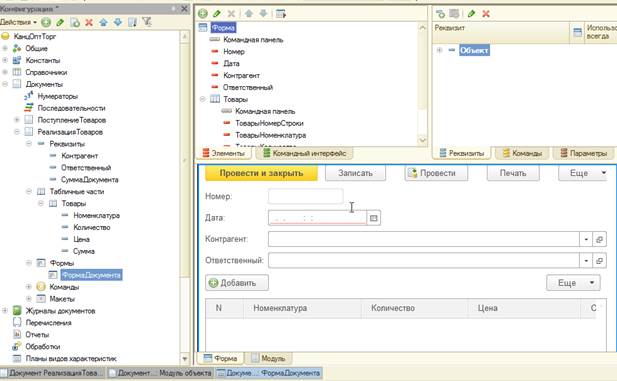Expand the Справочники tree node

(5, 72)
